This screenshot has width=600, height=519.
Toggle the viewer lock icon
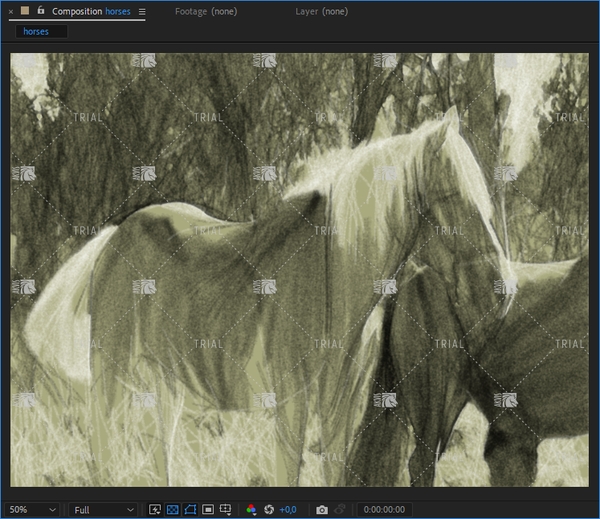tap(41, 10)
